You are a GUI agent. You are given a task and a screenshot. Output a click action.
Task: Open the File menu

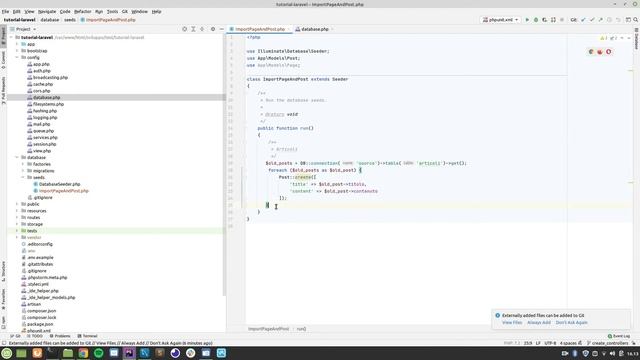click(5, 11)
